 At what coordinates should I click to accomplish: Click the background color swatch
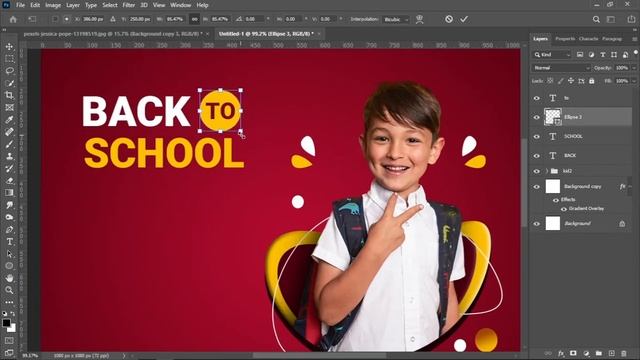click(12, 328)
